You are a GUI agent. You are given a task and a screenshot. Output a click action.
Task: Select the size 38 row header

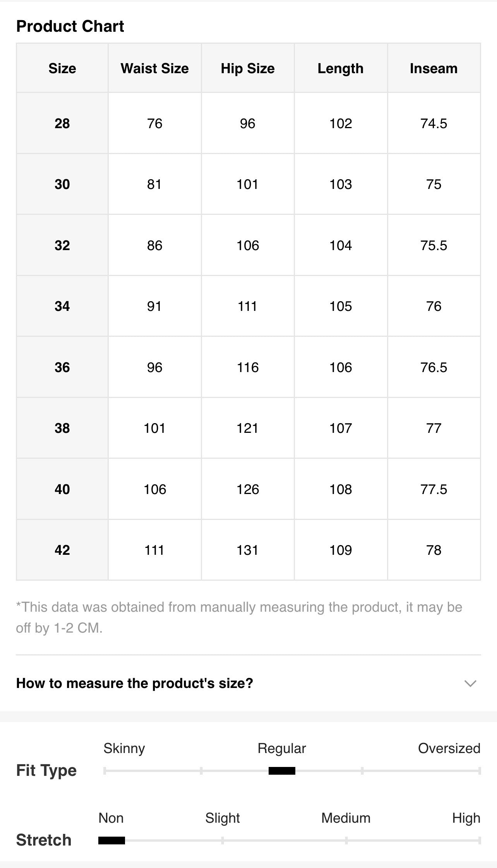pos(62,428)
